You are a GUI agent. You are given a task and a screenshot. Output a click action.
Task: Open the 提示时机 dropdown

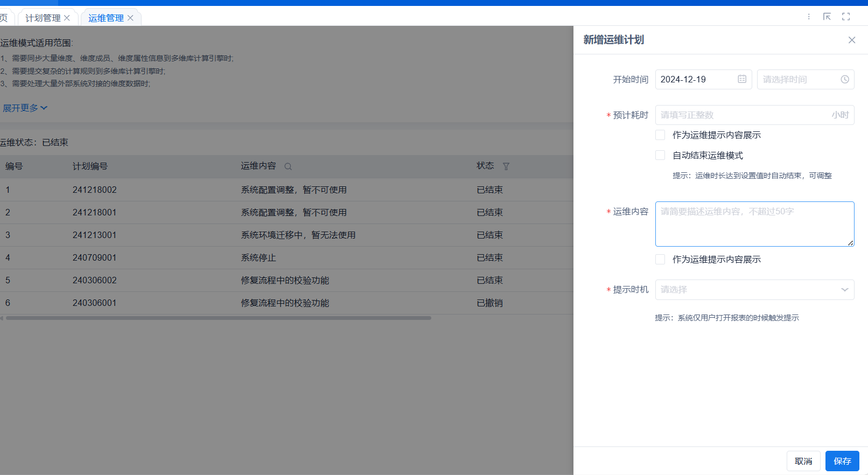coord(754,290)
